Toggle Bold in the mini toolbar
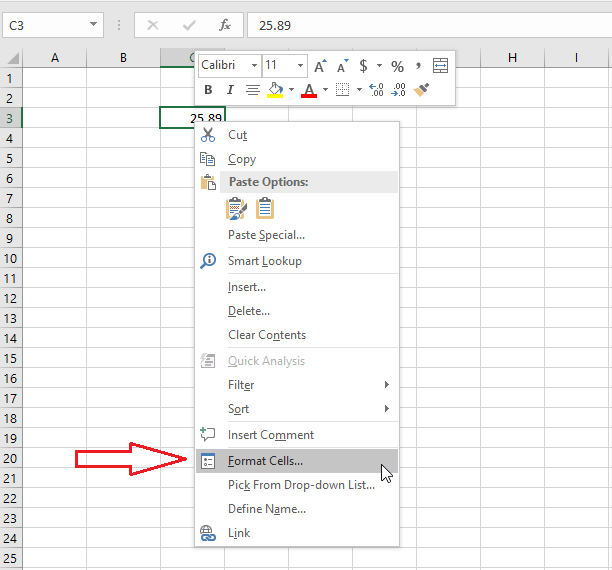 tap(208, 90)
